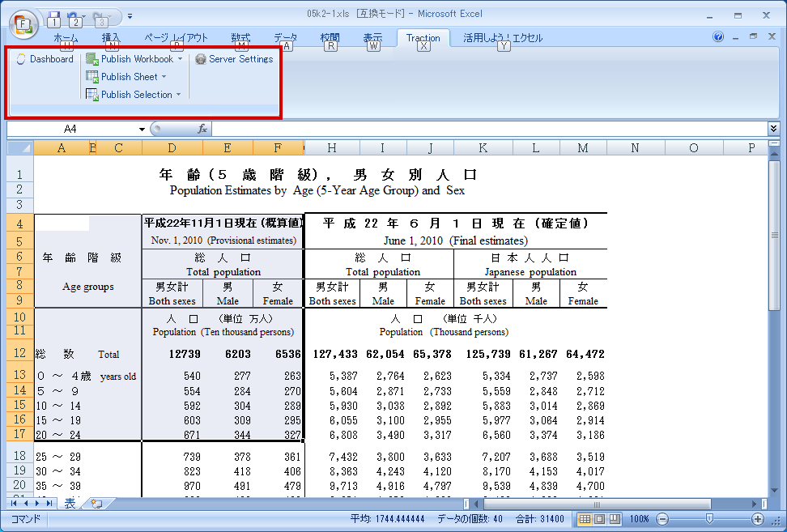
Task: Click the 100% zoom level button
Action: pyautogui.click(x=639, y=519)
